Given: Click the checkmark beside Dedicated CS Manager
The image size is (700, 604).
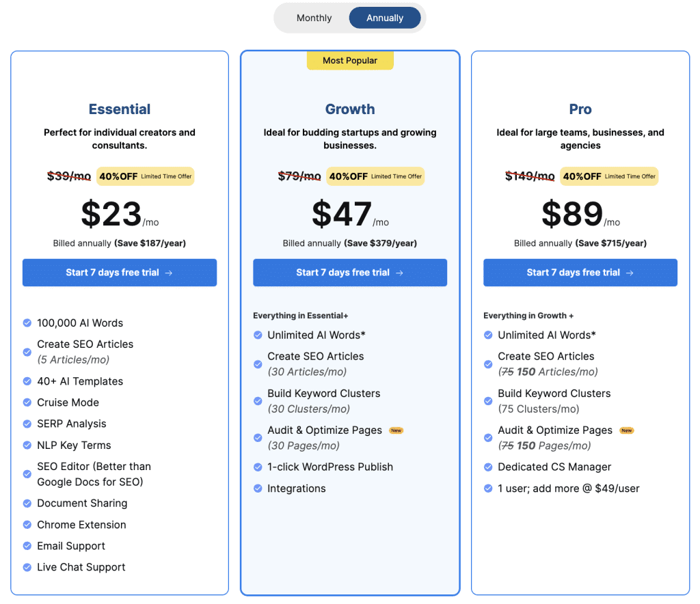Looking at the screenshot, I should pos(488,467).
